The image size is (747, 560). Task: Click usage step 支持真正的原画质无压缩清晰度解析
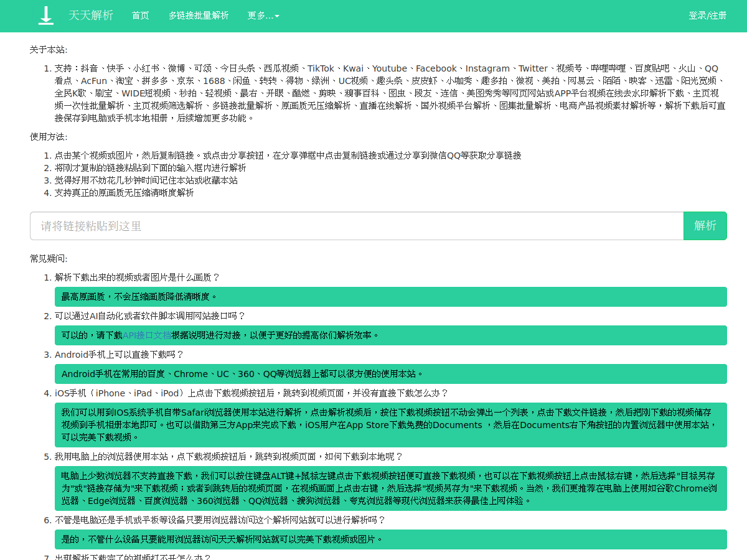click(x=125, y=193)
